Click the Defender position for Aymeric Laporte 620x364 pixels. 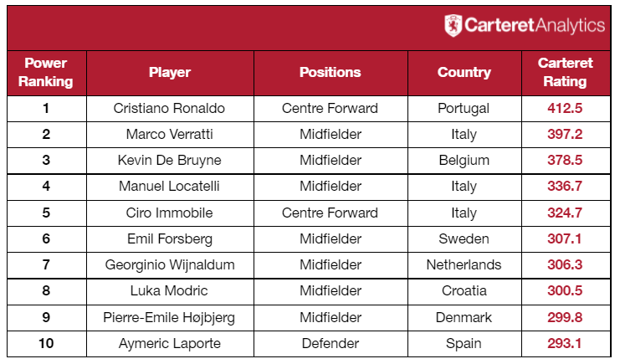pyautogui.click(x=330, y=343)
